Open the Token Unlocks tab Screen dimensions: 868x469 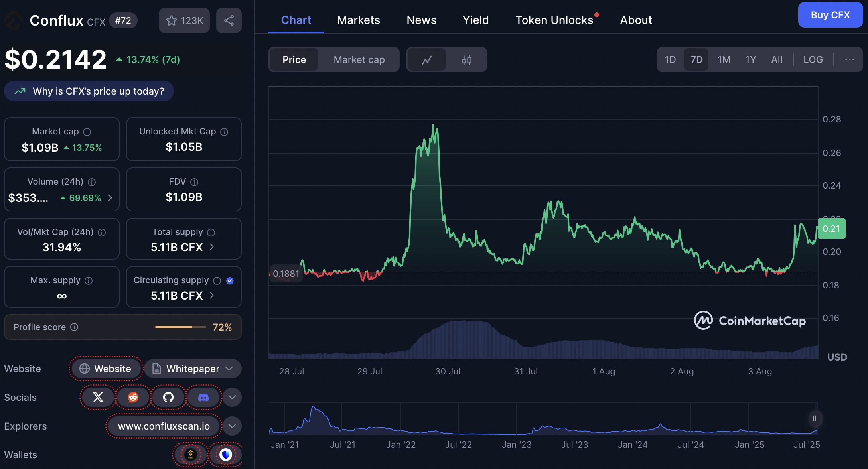pyautogui.click(x=554, y=20)
